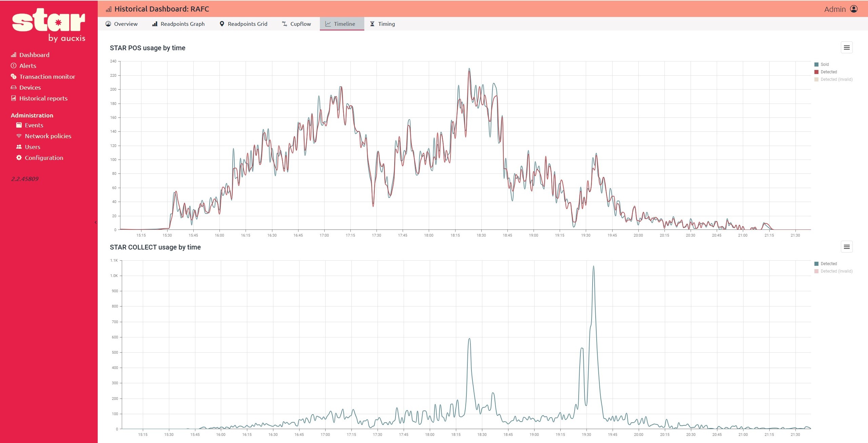The image size is (868, 443).
Task: Click the Network policies wifi icon
Action: point(19,136)
